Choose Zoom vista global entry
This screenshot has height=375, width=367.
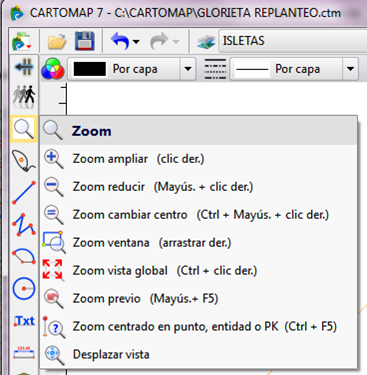tap(199, 271)
